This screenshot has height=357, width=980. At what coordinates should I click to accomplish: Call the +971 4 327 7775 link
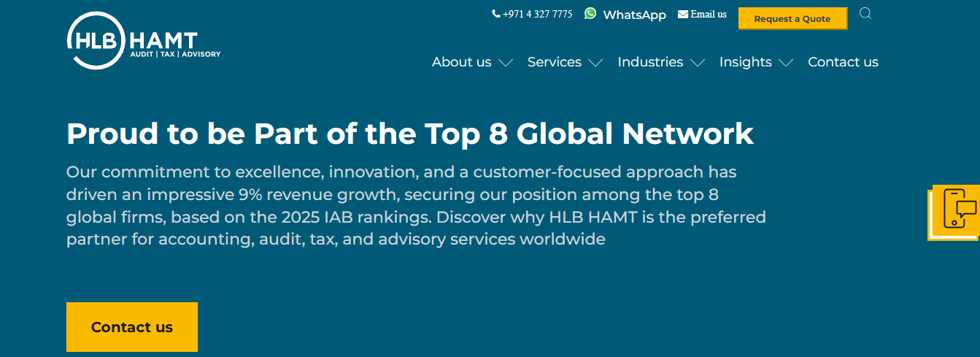click(x=537, y=14)
